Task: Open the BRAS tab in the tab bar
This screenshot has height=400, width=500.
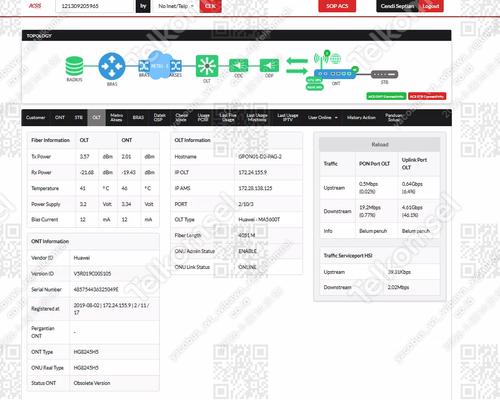Action: pos(138,118)
